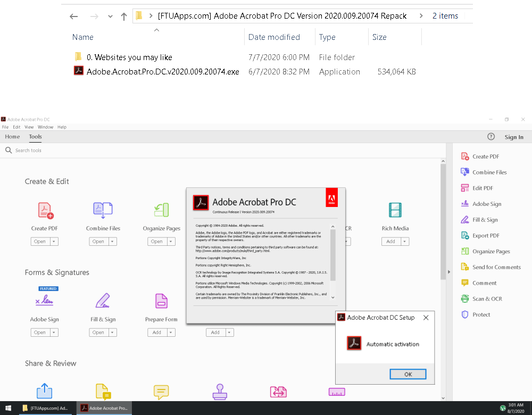
Task: Open Create PDF from the right sidebar
Action: click(480, 156)
